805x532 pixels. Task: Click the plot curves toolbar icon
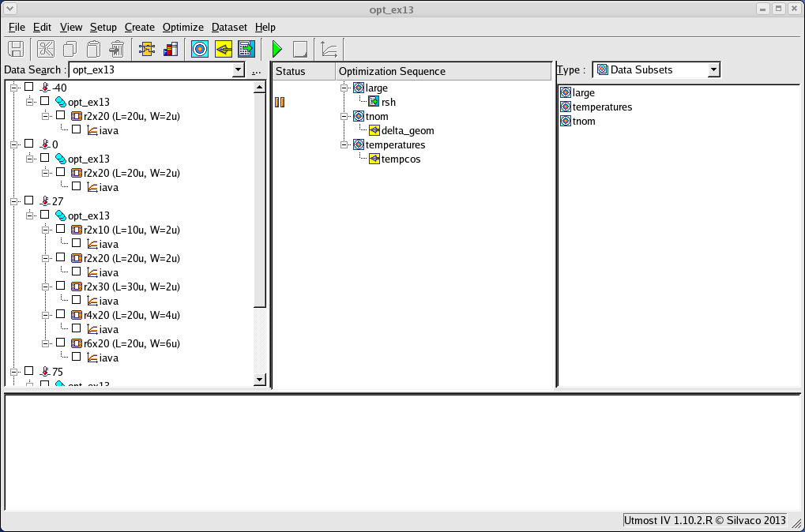(x=329, y=49)
